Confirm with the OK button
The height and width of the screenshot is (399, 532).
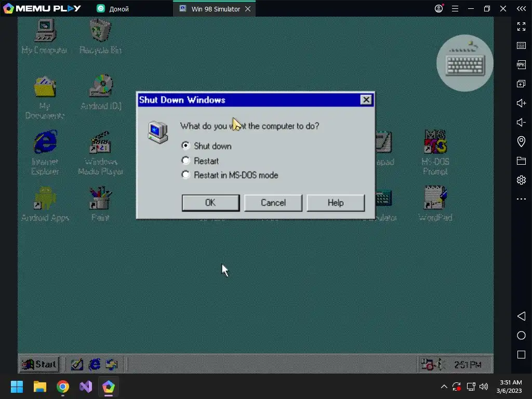tap(210, 203)
